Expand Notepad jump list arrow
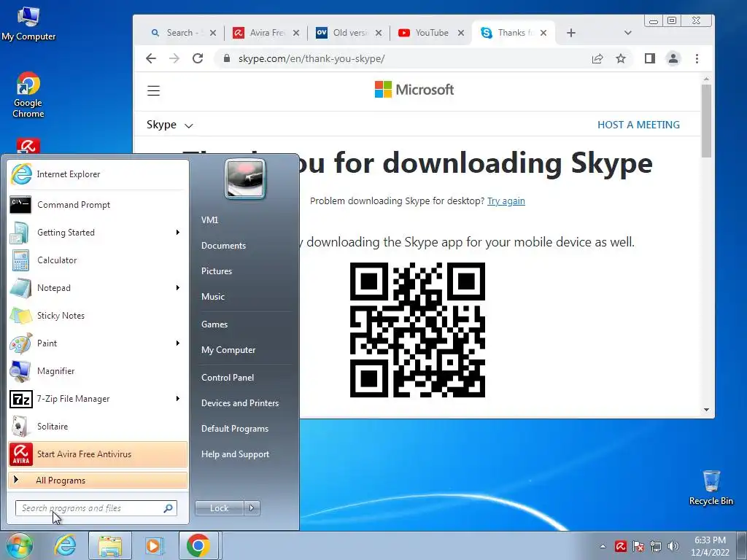This screenshot has width=747, height=560. pos(178,287)
